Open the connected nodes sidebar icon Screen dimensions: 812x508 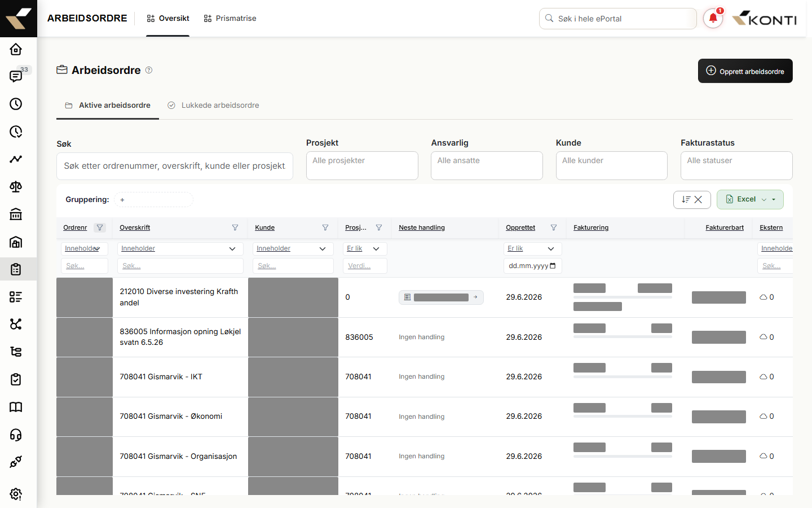pos(16,324)
